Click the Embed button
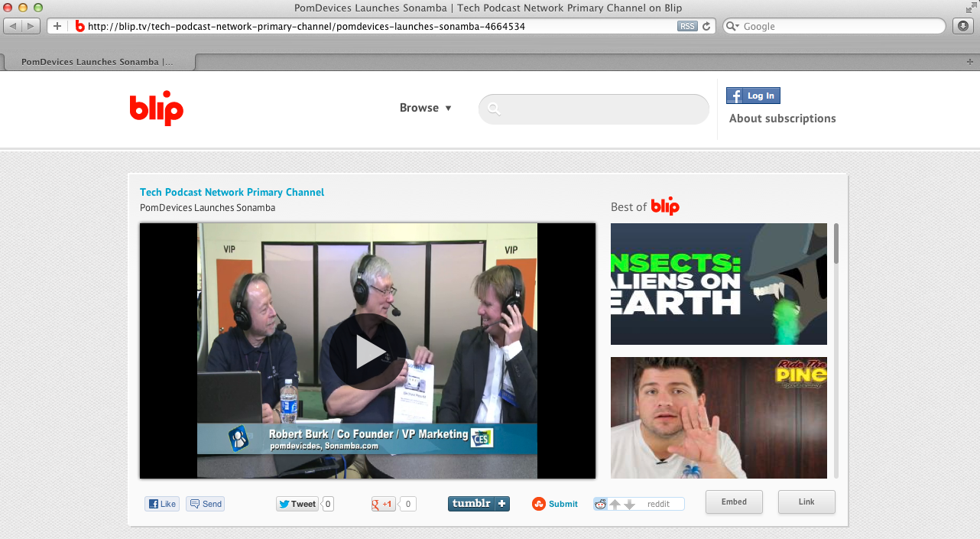The width and height of the screenshot is (980, 539). 734,502
